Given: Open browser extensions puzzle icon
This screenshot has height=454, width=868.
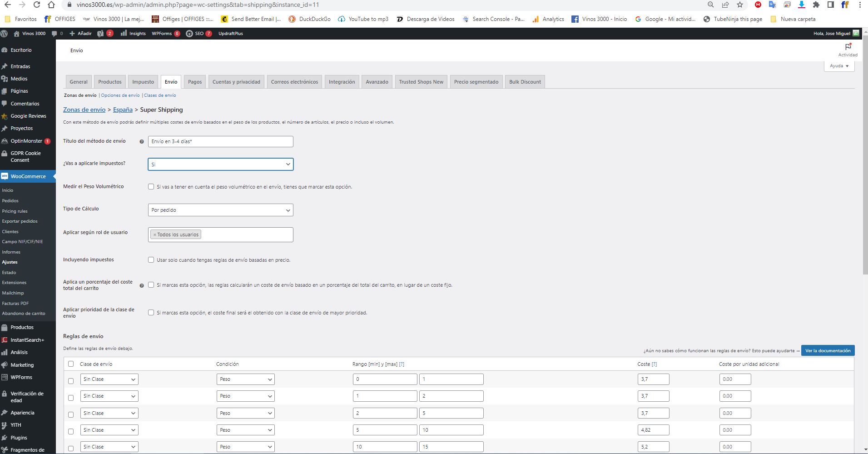Looking at the screenshot, I should tap(816, 5).
